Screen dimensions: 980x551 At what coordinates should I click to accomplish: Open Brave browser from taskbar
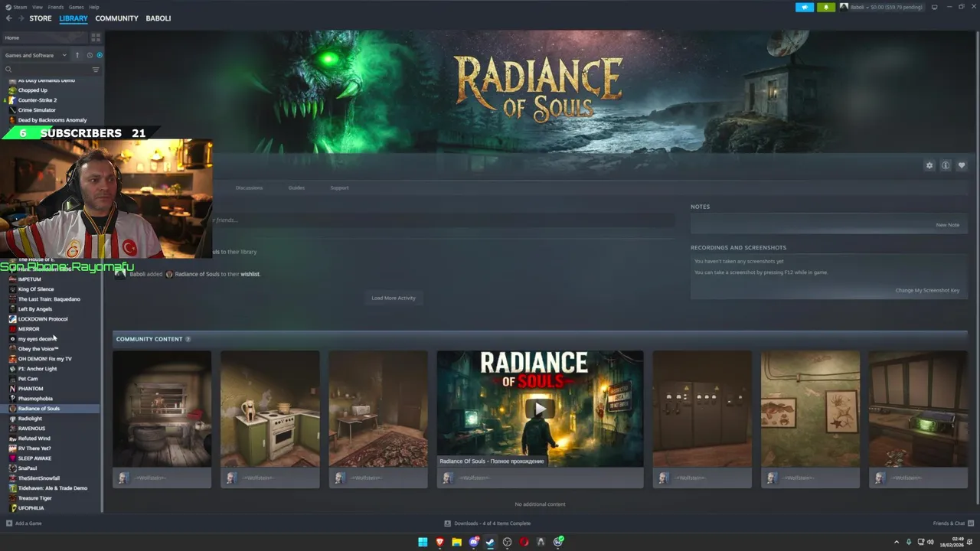[439, 542]
